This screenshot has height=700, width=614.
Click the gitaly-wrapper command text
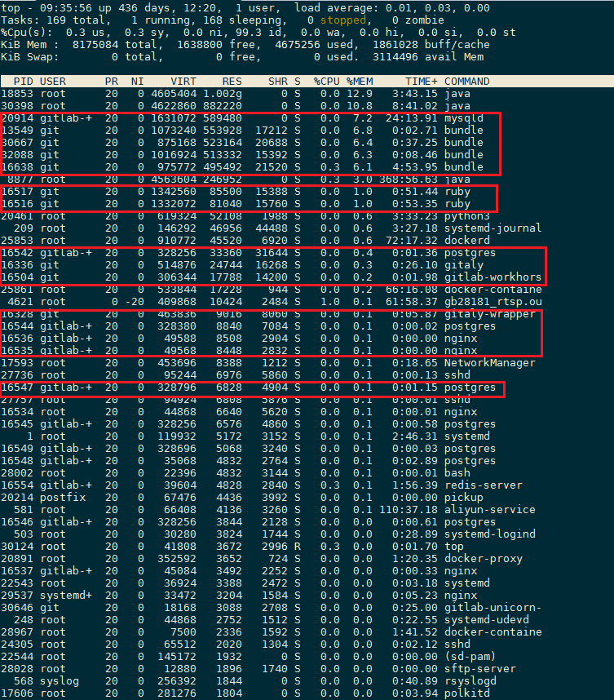pos(489,314)
